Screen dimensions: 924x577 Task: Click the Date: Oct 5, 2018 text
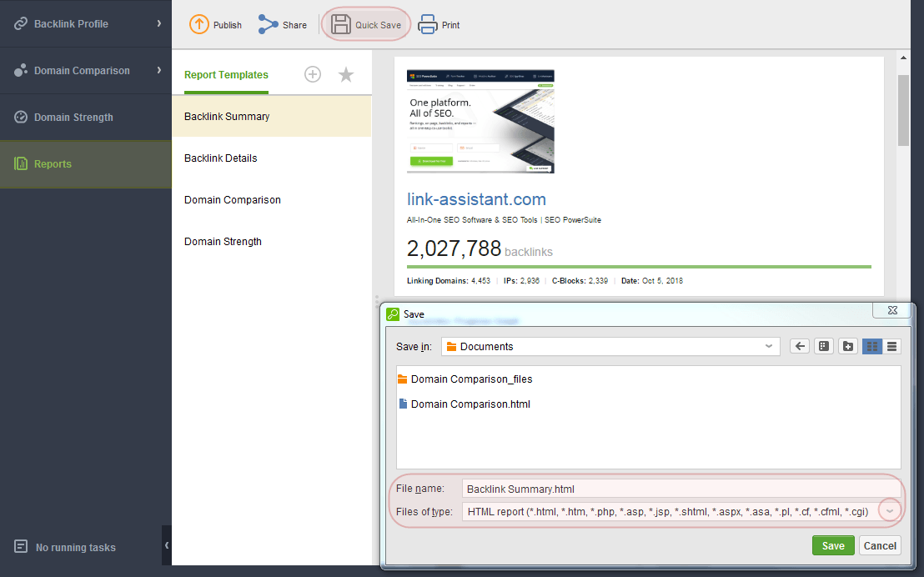click(x=652, y=280)
